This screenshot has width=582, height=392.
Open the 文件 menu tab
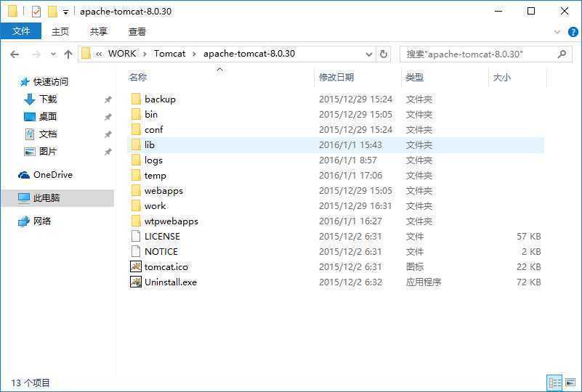pyautogui.click(x=21, y=31)
